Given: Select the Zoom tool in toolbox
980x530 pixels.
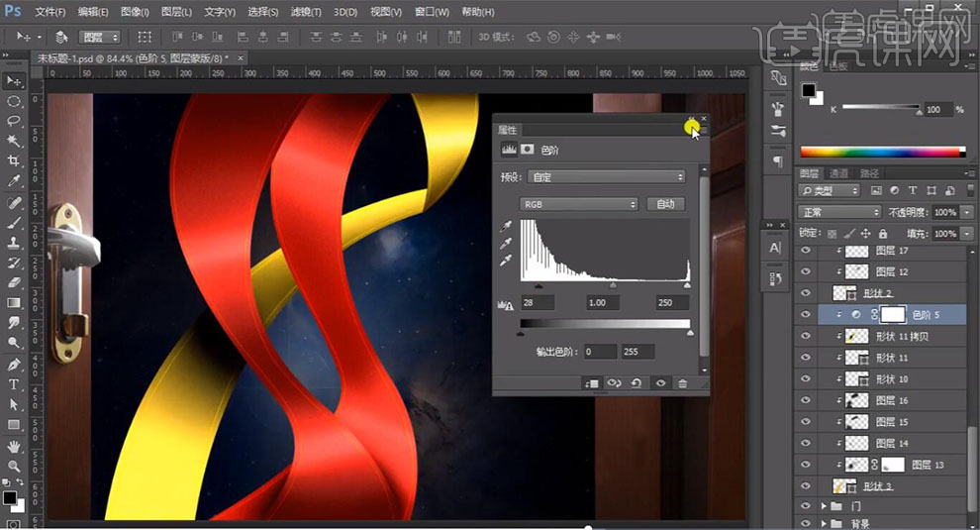Looking at the screenshot, I should point(14,466).
